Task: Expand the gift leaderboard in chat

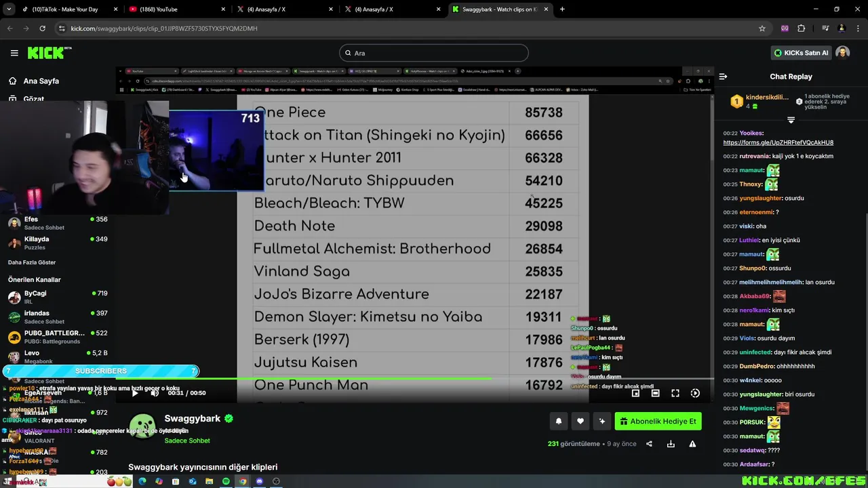Action: (791, 120)
